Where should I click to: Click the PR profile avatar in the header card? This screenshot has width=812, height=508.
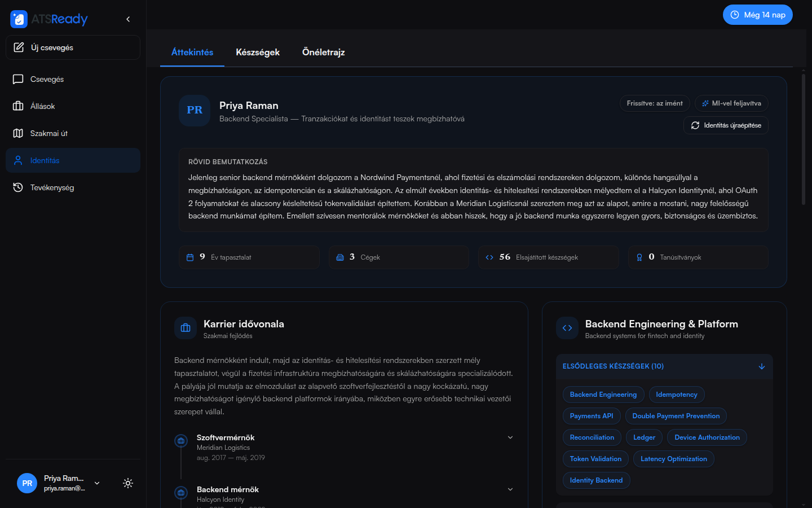click(195, 110)
